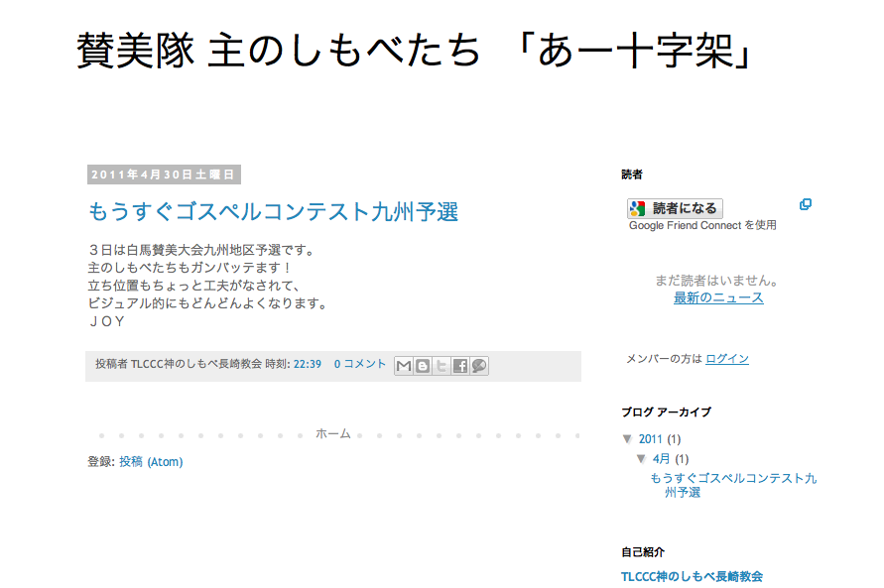Click the email this post Gmail icon
This screenshot has height=588, width=884.
(x=404, y=366)
